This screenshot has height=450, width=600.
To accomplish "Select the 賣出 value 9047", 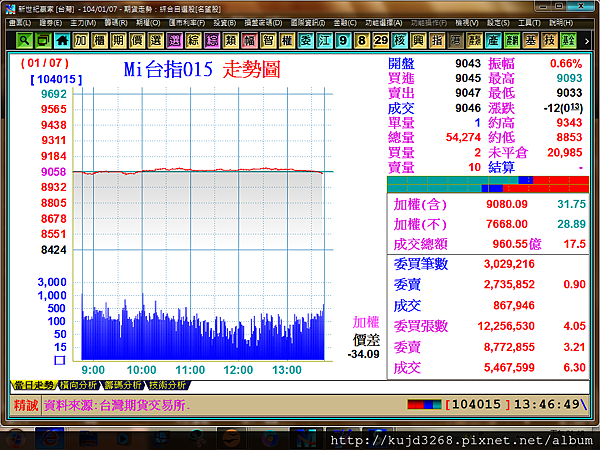I will click(468, 93).
